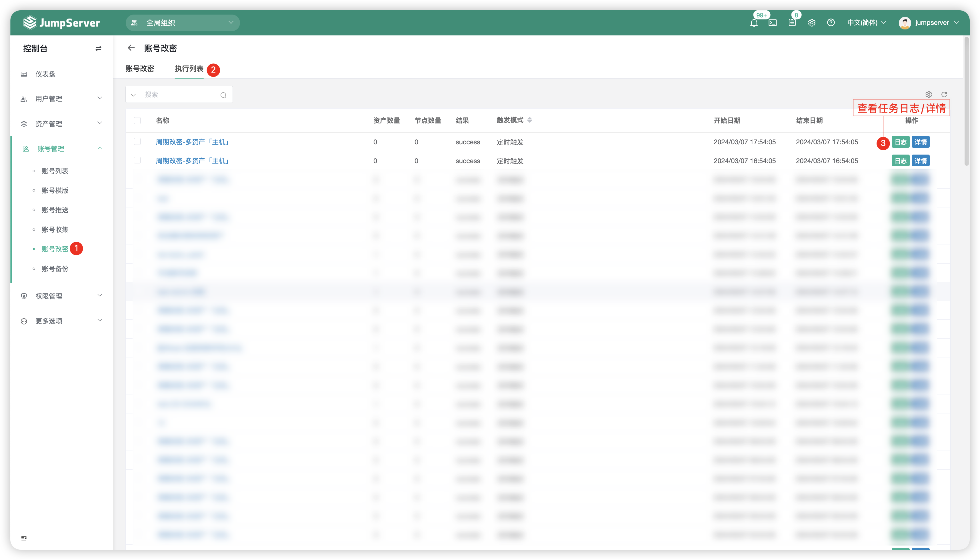Open 账号推送 in sidebar
Screen dimensions: 980x560
pos(55,210)
